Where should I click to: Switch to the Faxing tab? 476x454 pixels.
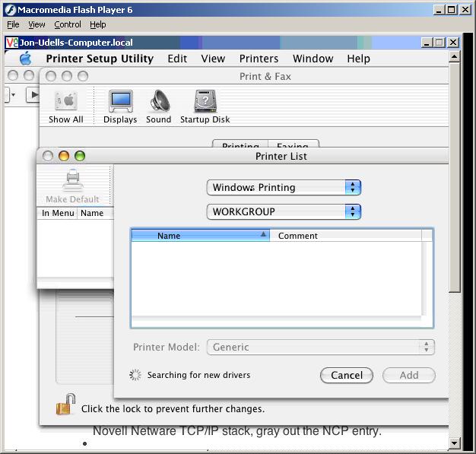(x=294, y=144)
